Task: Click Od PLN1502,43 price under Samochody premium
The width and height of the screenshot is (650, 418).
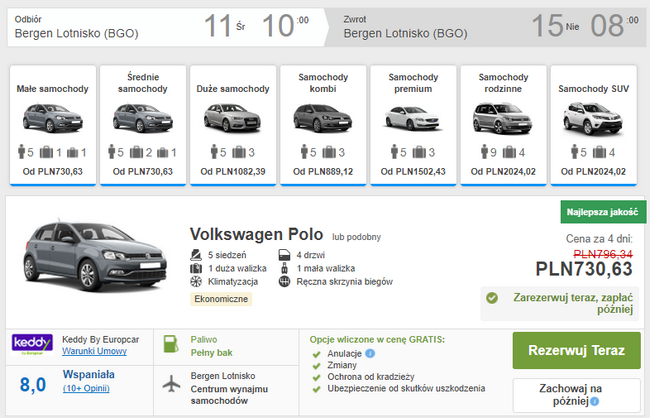Action: click(413, 172)
